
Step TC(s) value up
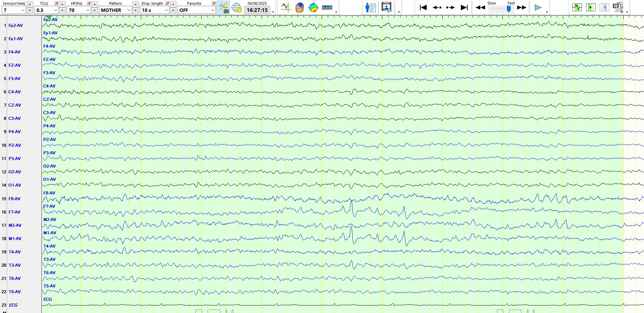click(x=62, y=4)
